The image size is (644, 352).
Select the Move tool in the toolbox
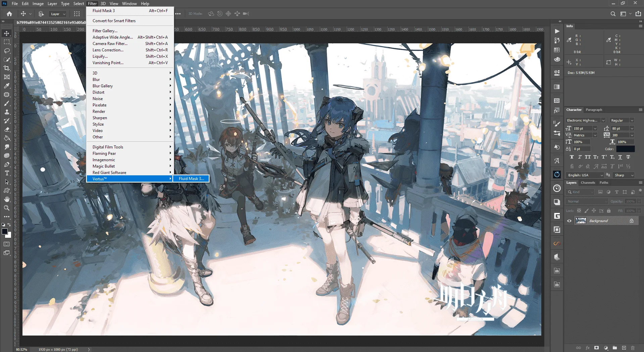[7, 33]
